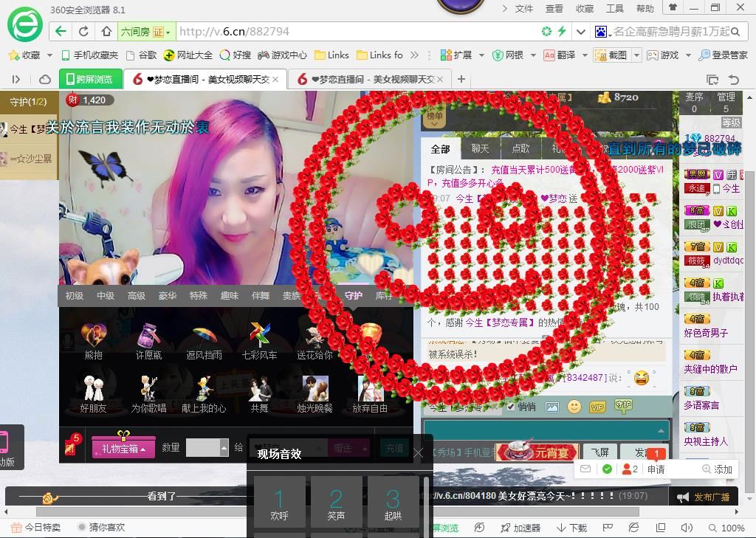756x538 pixels.
Task: Open 下载 downloads in status bar
Action: pyautogui.click(x=571, y=528)
